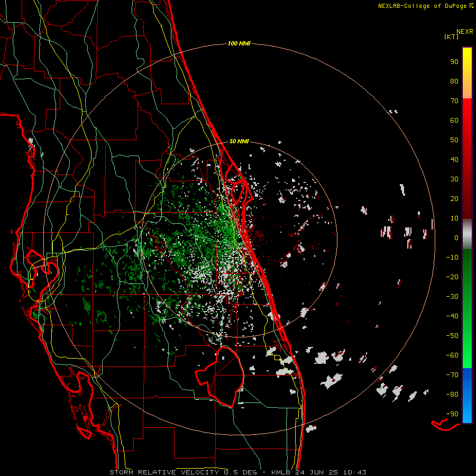Click the "NEXLAB-College of DuPage" header text

[422, 6]
